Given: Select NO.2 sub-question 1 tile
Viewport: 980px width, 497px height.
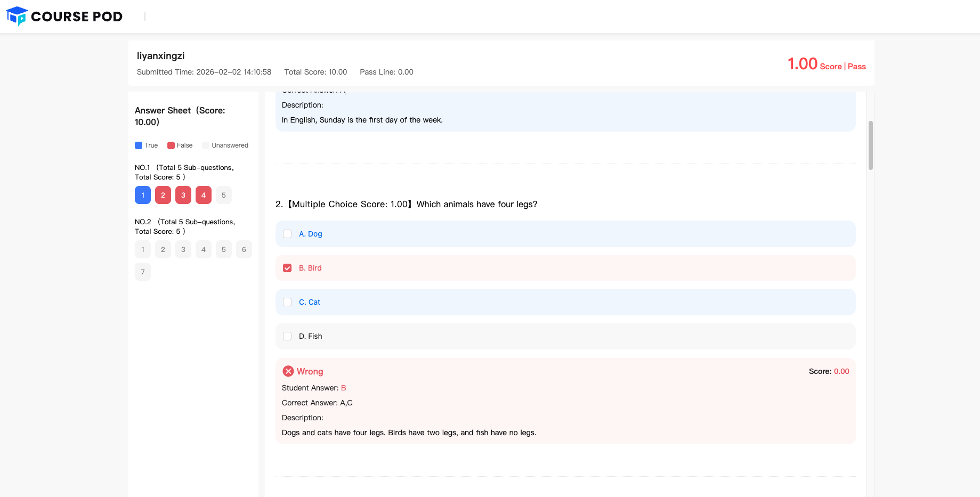Looking at the screenshot, I should click(143, 249).
